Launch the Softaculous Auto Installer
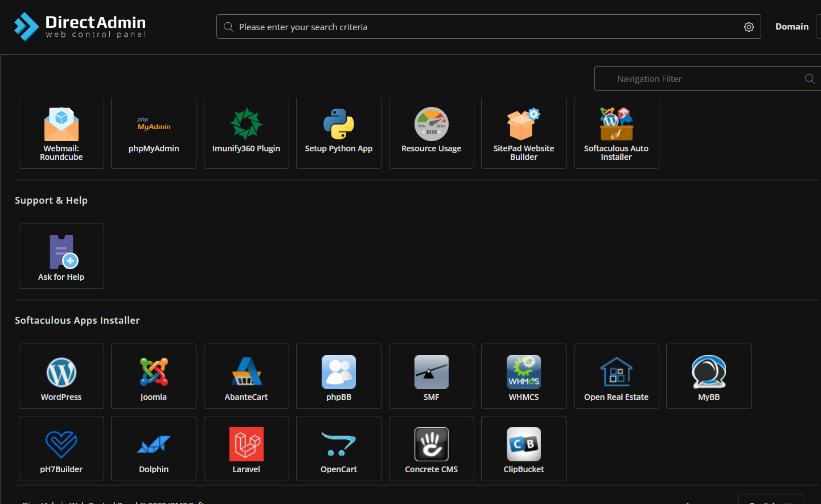The height and width of the screenshot is (504, 821). point(616,133)
